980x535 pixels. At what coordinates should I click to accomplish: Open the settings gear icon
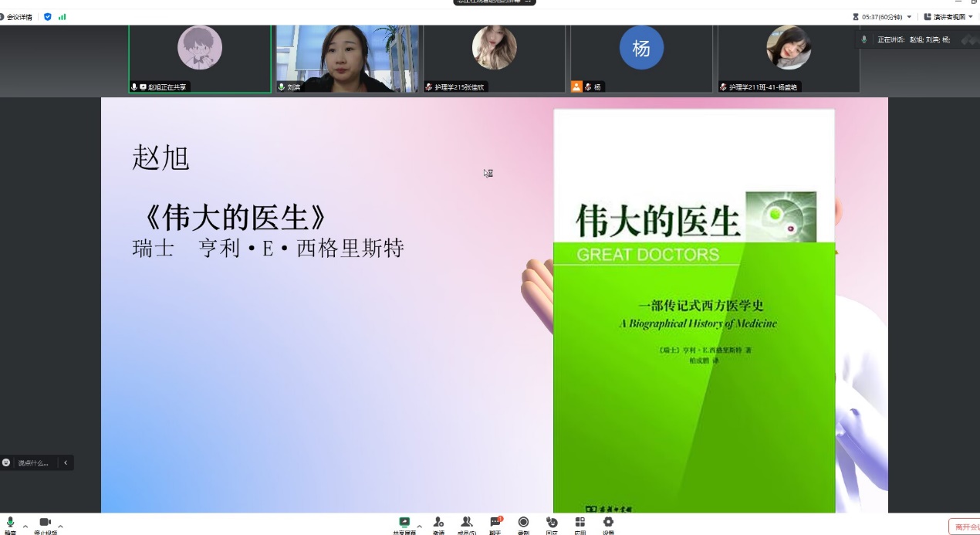[x=608, y=523]
